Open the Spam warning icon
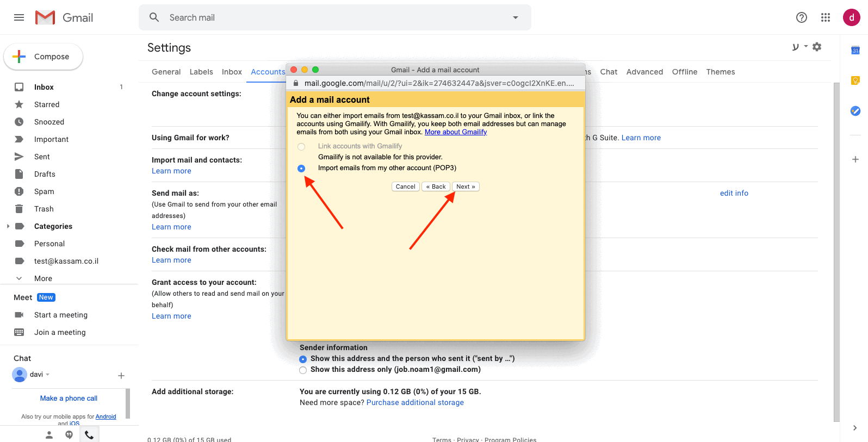The image size is (868, 442). coord(19,191)
